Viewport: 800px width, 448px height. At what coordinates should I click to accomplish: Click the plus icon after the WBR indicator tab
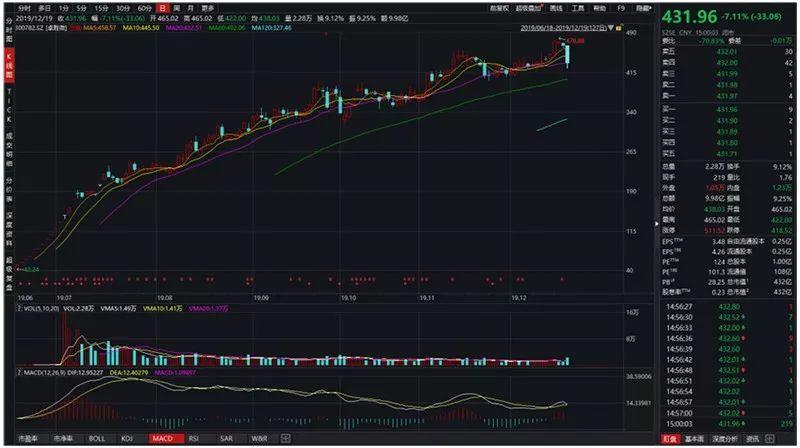click(286, 438)
